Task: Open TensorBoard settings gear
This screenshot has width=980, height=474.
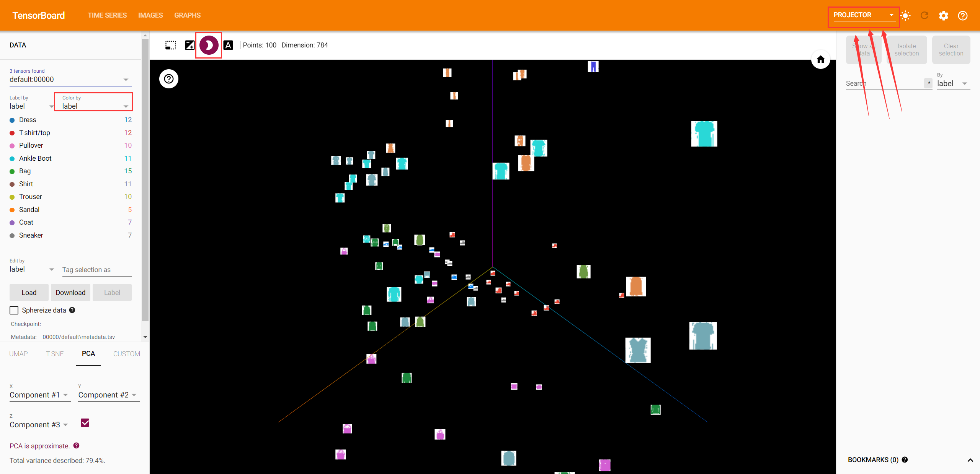Action: coord(944,15)
